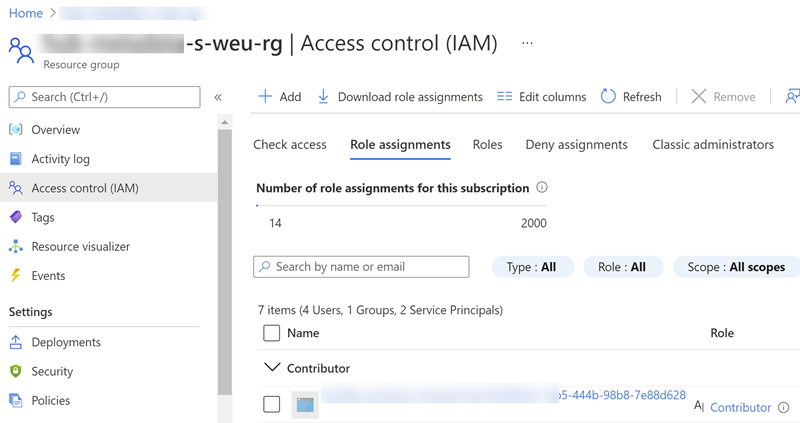Image resolution: width=800 pixels, height=423 pixels.
Task: Open Edit columns
Action: pos(542,96)
